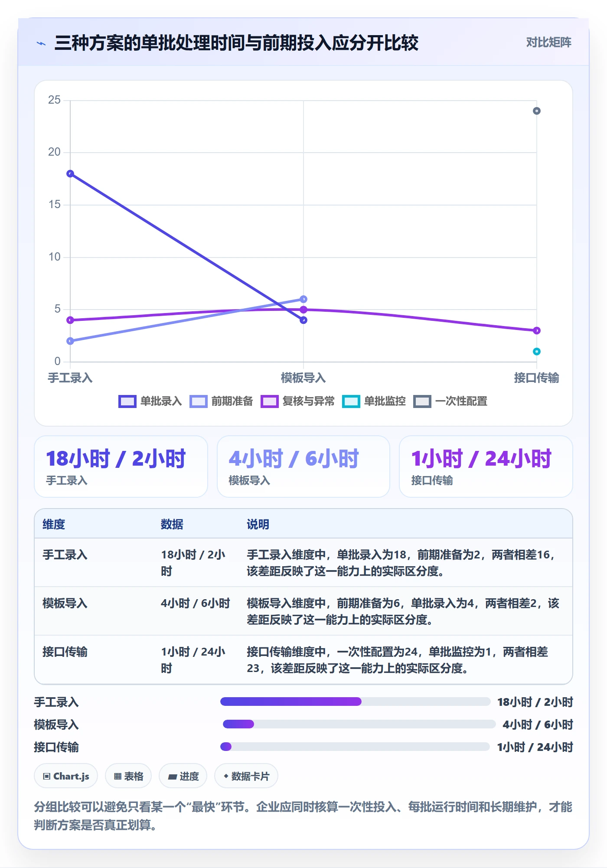
Task: Click the 单批录入 legend label
Action: (x=161, y=401)
